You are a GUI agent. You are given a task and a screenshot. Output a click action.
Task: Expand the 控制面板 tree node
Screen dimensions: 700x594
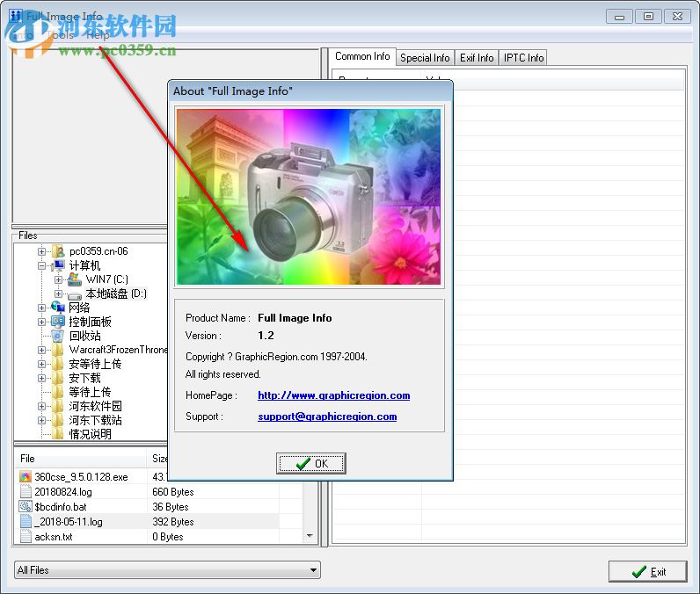point(41,322)
